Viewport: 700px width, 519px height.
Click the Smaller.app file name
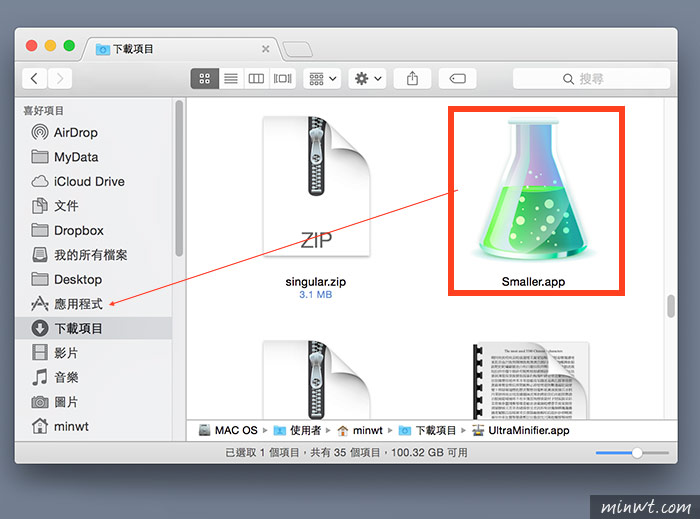533,282
